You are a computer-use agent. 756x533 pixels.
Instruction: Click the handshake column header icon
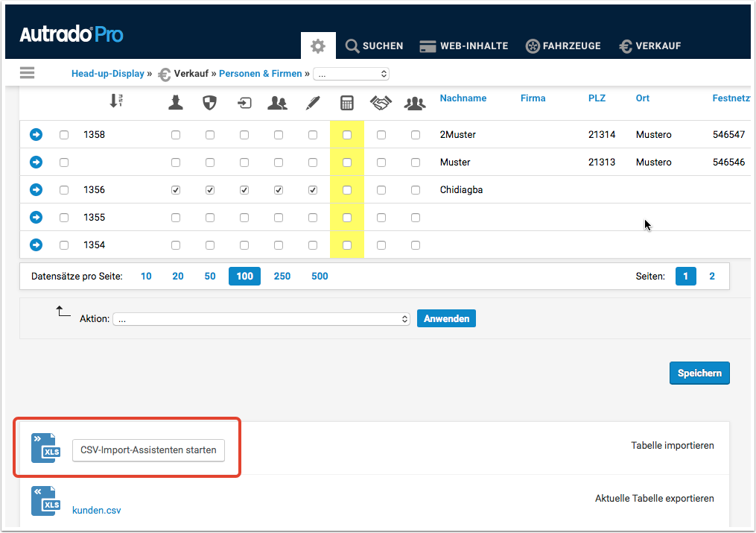pyautogui.click(x=381, y=104)
